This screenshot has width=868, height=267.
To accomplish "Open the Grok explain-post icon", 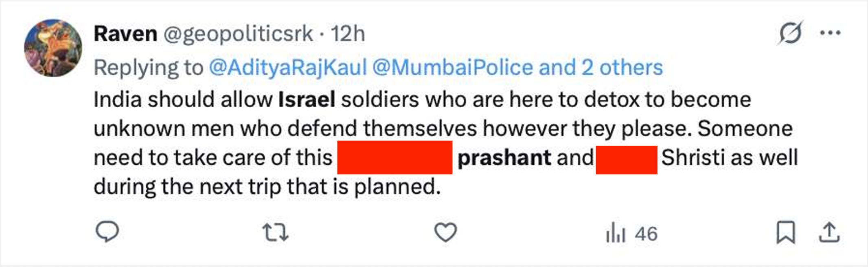I will tap(790, 33).
